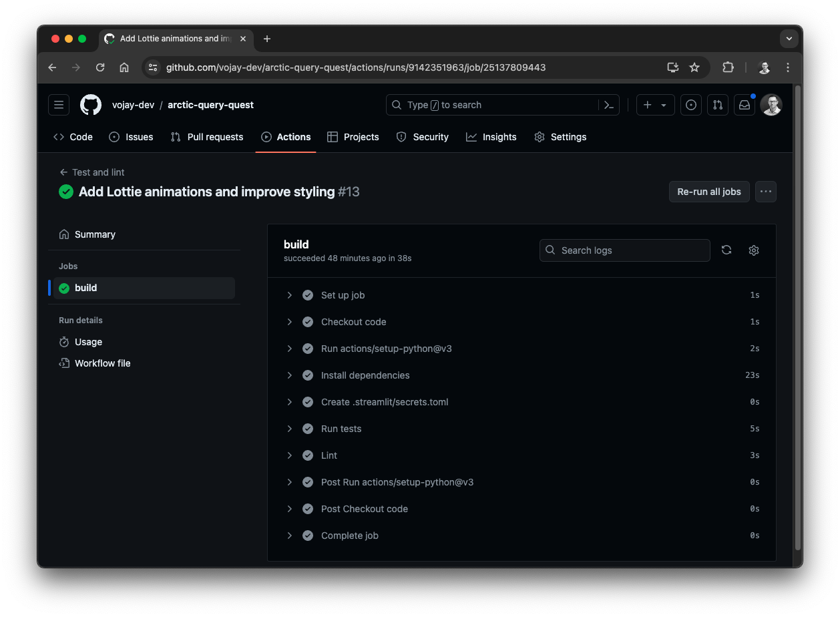Image resolution: width=840 pixels, height=617 pixels.
Task: Open the browser extensions puzzle icon
Action: click(728, 67)
